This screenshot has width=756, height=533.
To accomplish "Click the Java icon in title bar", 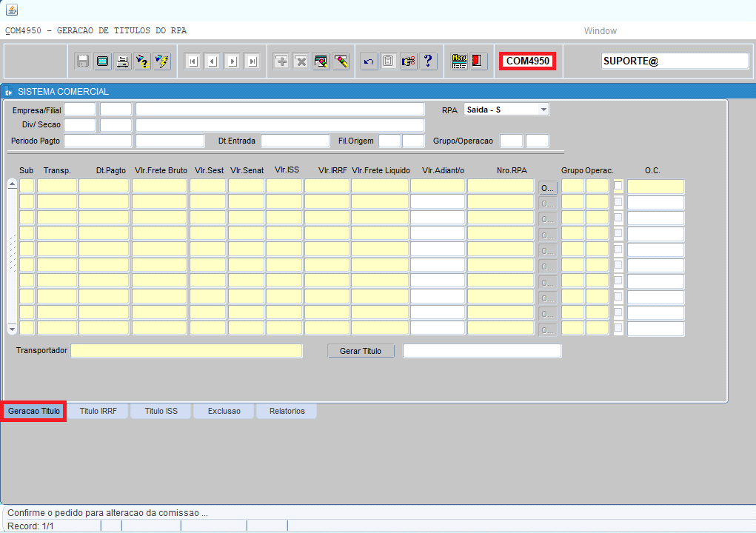I will [x=12, y=10].
